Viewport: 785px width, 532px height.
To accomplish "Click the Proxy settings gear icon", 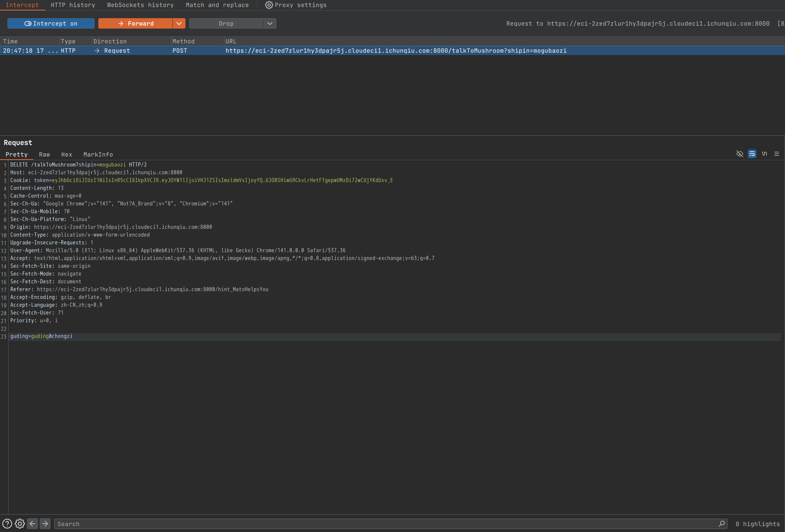I will (269, 5).
